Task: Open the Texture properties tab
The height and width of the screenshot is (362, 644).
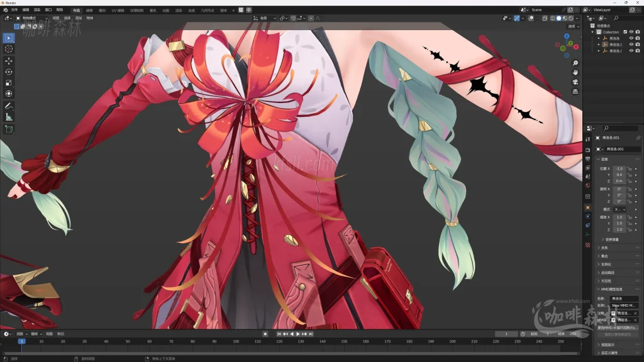Action: click(588, 245)
